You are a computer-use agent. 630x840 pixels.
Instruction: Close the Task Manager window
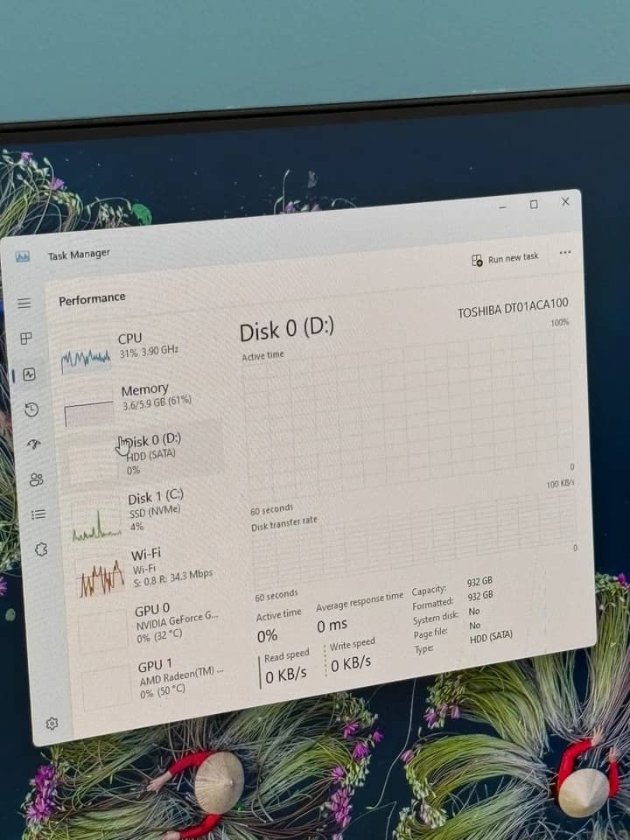(565, 201)
